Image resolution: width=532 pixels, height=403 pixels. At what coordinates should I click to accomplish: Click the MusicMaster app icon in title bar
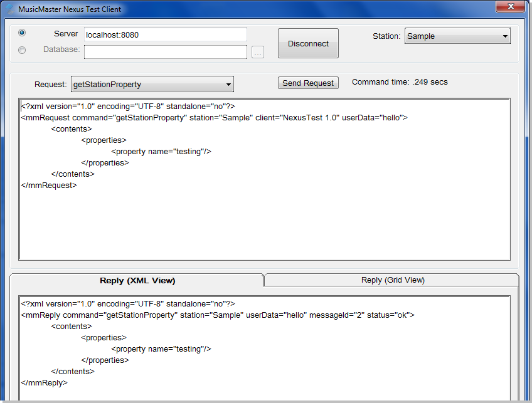pos(10,9)
